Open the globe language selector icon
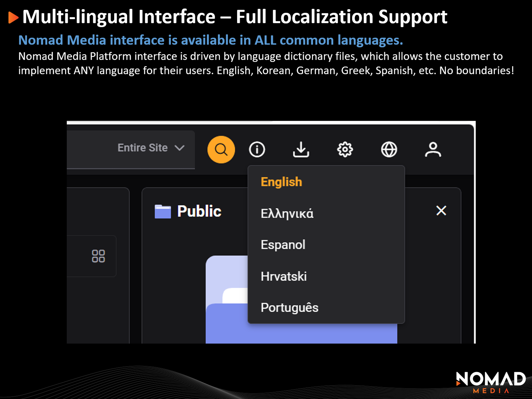 click(x=389, y=150)
